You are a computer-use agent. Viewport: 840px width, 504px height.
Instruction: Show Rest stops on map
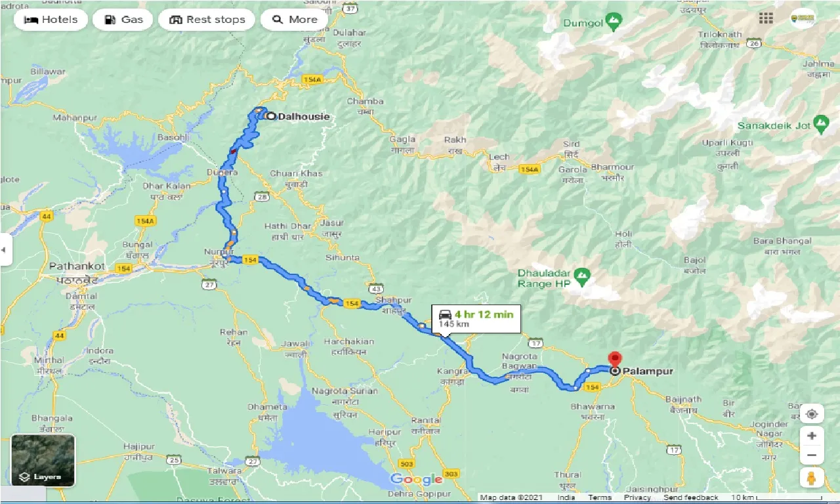207,20
